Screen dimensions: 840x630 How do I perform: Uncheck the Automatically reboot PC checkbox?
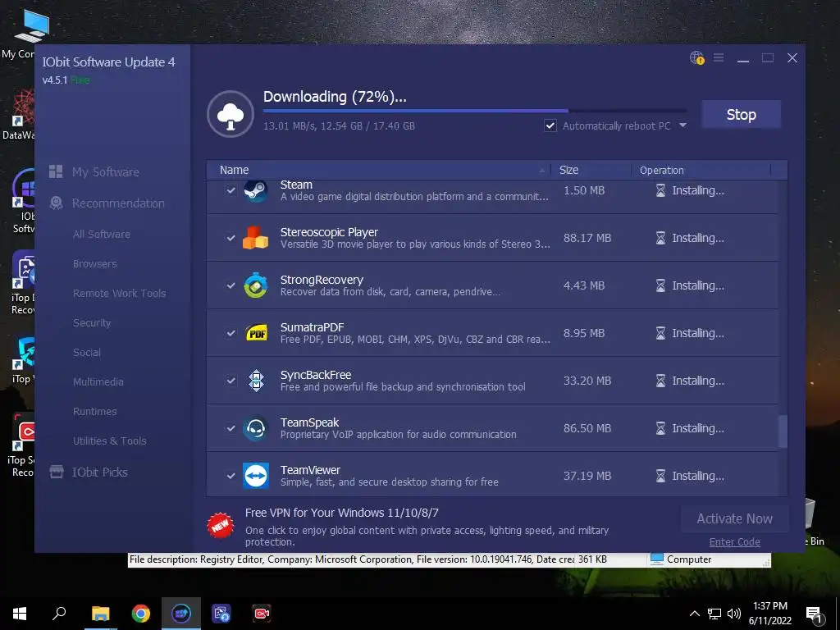click(x=550, y=126)
